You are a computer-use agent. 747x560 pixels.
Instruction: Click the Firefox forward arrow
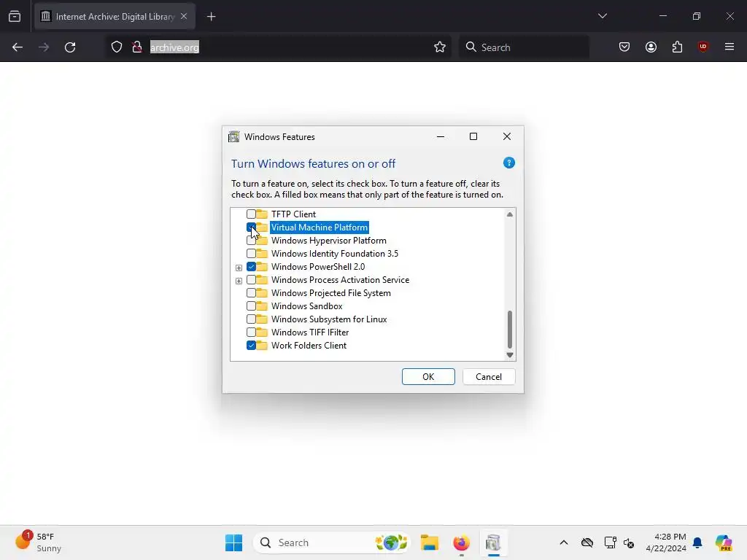pyautogui.click(x=44, y=47)
